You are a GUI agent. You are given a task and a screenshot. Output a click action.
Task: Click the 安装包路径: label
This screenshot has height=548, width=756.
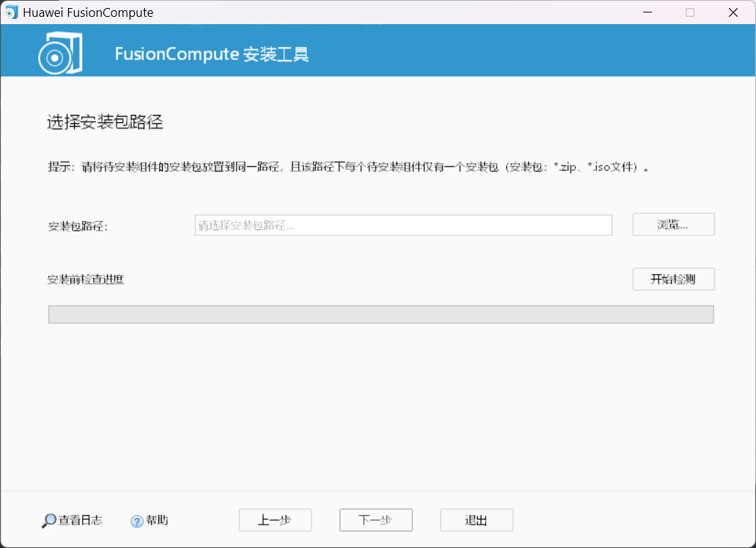point(78,226)
